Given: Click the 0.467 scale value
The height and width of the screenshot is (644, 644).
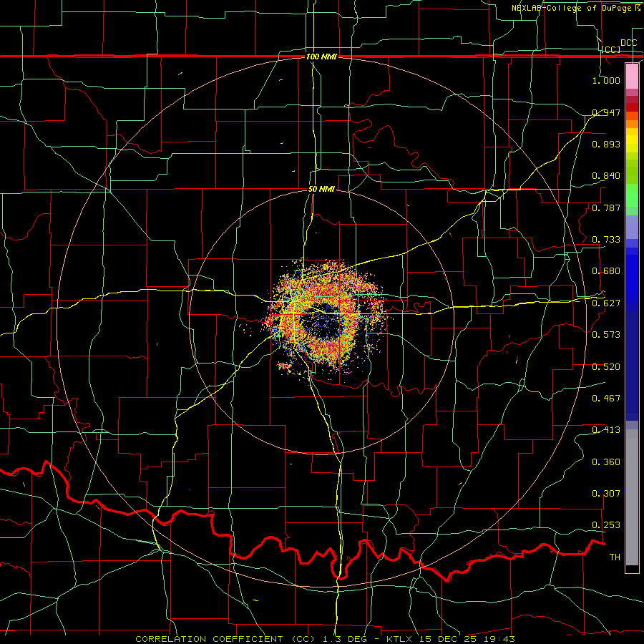Looking at the screenshot, I should (606, 399).
